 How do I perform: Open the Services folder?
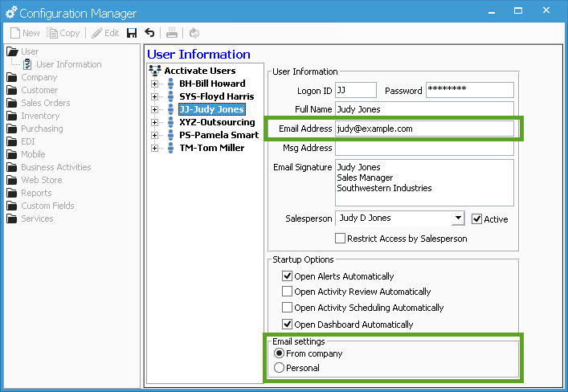tap(30, 218)
